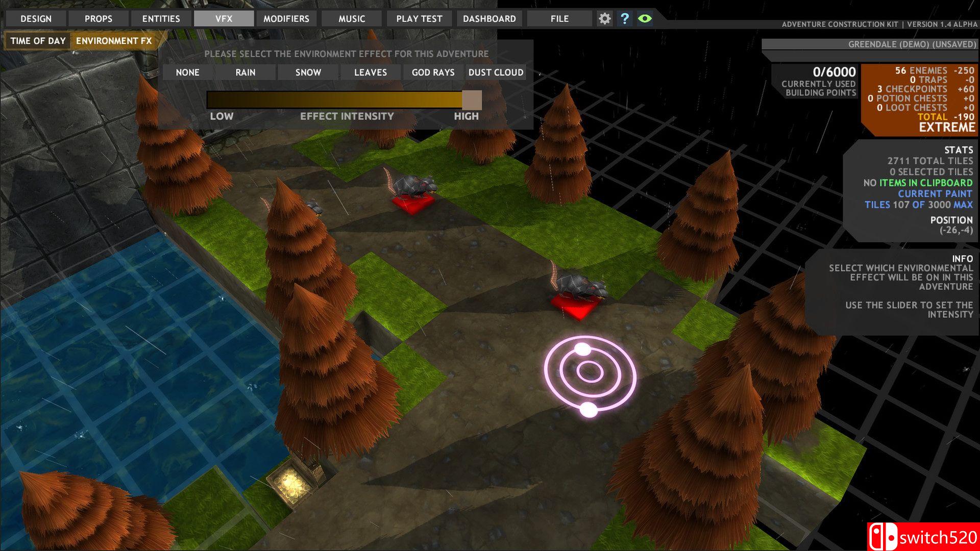Click the effect intensity slider handle

(x=472, y=100)
